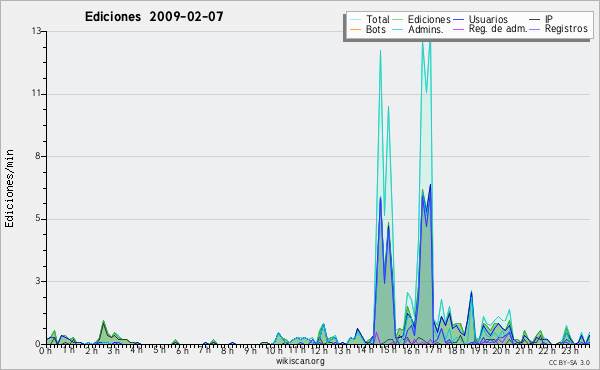Click the 23 h marker on time axis
600x370 pixels.
[x=569, y=350]
